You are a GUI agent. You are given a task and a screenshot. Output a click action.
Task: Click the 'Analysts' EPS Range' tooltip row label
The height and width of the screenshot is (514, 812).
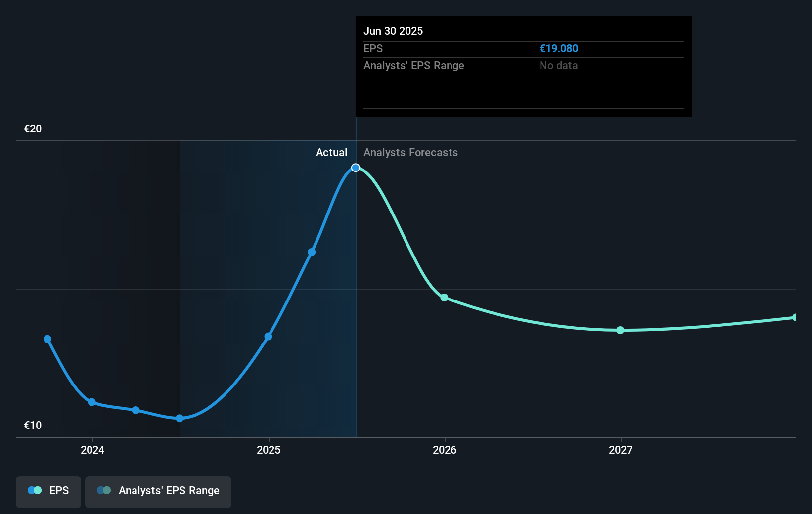coord(414,66)
